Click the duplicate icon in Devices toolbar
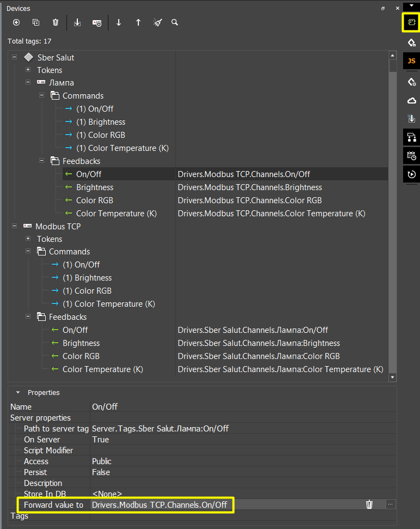 [x=36, y=22]
